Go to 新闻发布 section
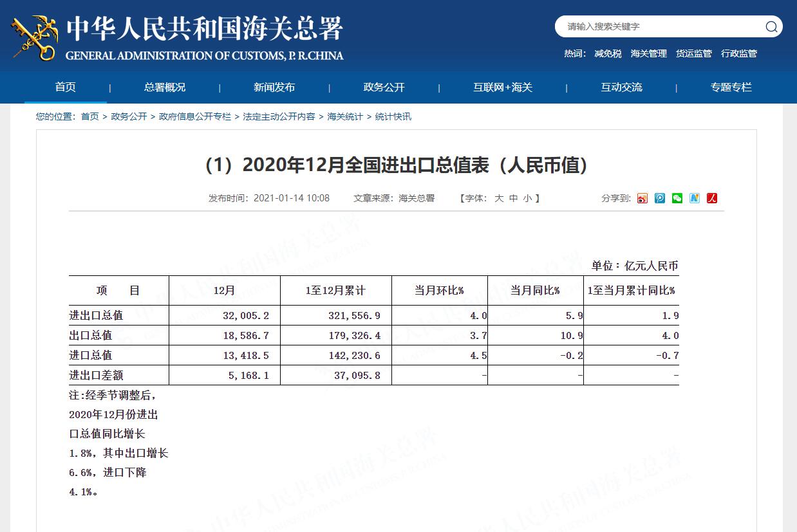The image size is (797, 532). coord(274,87)
